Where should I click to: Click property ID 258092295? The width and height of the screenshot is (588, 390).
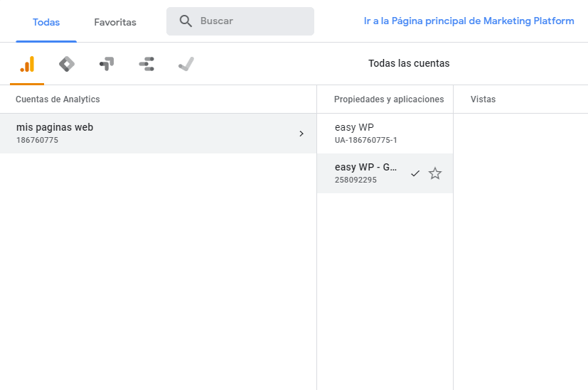click(x=356, y=180)
